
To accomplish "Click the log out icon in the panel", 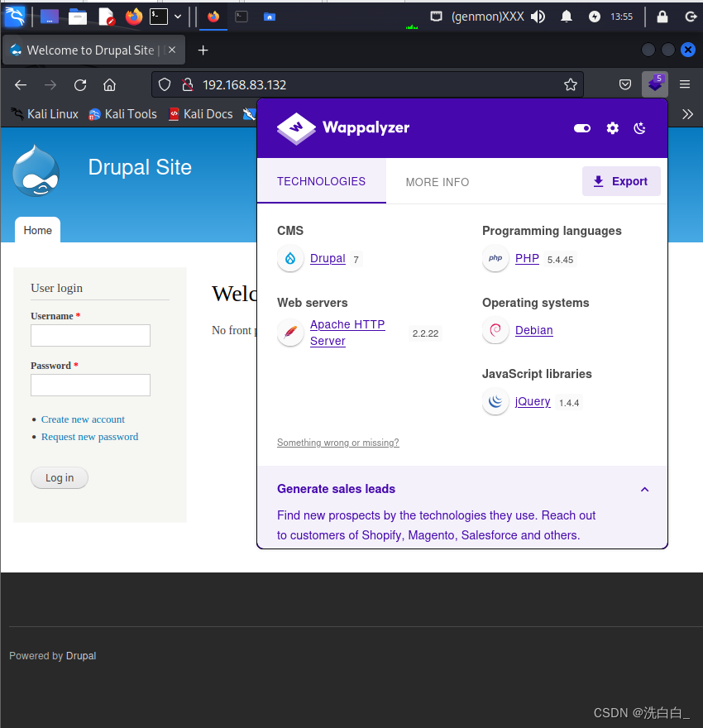I will [x=691, y=17].
